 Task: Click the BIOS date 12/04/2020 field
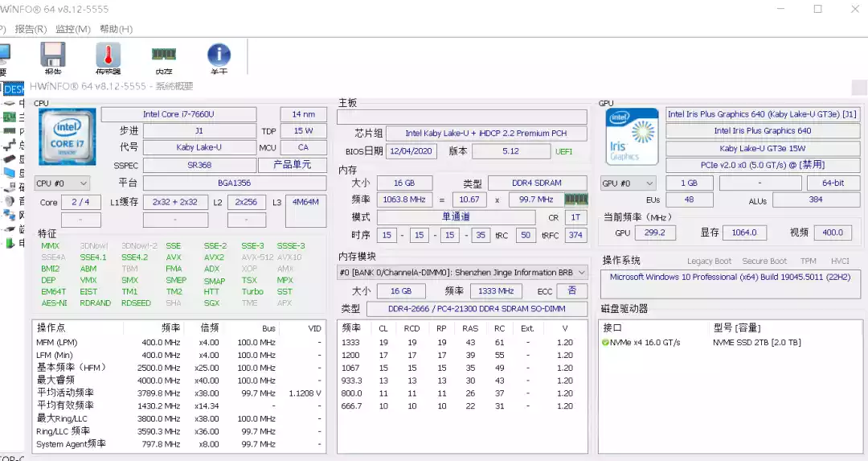[411, 151]
